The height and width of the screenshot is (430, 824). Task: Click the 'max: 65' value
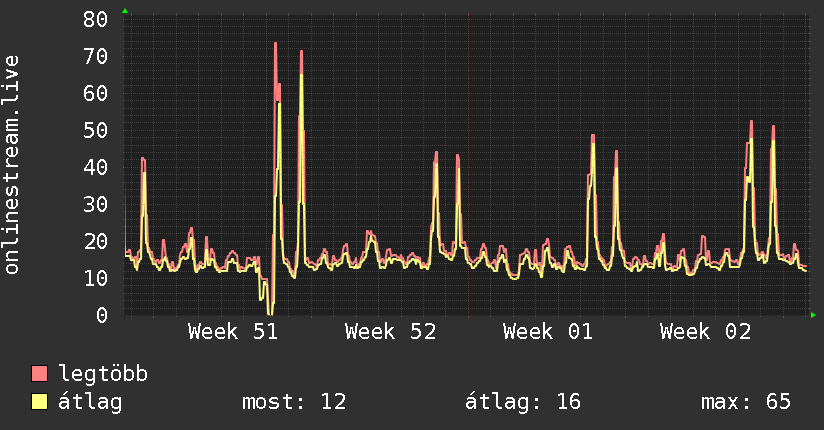point(746,402)
